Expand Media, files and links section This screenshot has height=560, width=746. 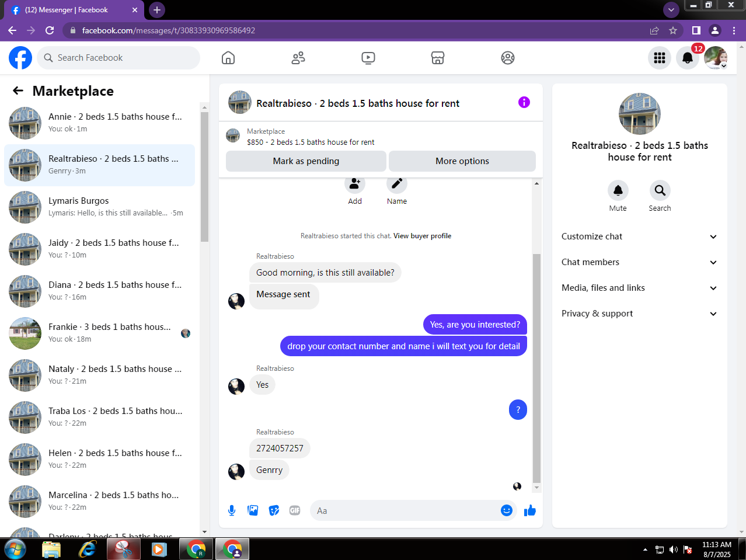click(640, 288)
